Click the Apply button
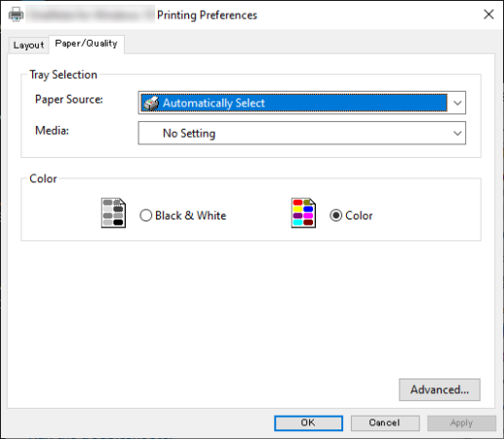Screen dimensions: 504x439 coord(462,423)
